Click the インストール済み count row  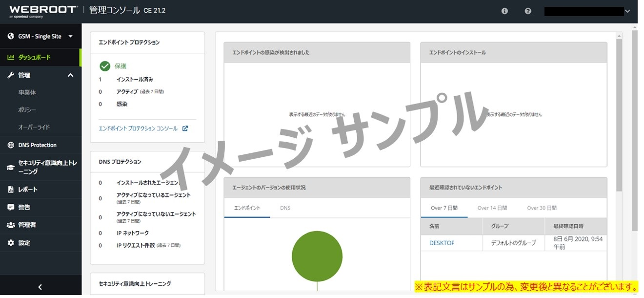tap(126, 79)
